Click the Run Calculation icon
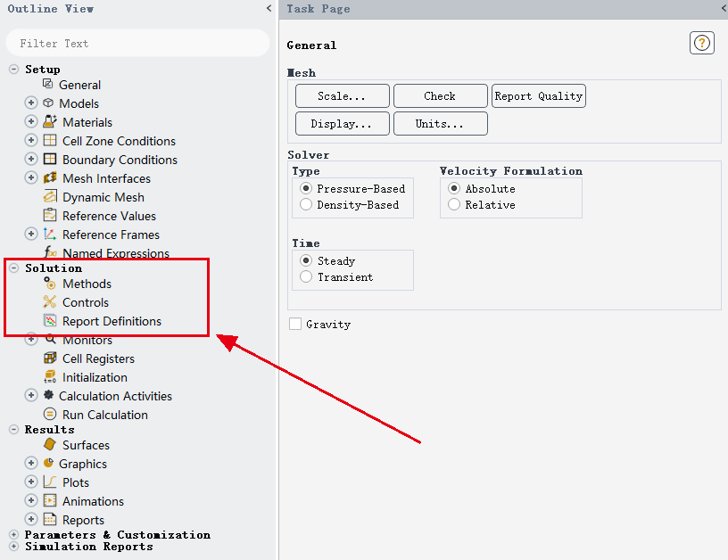728x560 pixels. coord(50,415)
